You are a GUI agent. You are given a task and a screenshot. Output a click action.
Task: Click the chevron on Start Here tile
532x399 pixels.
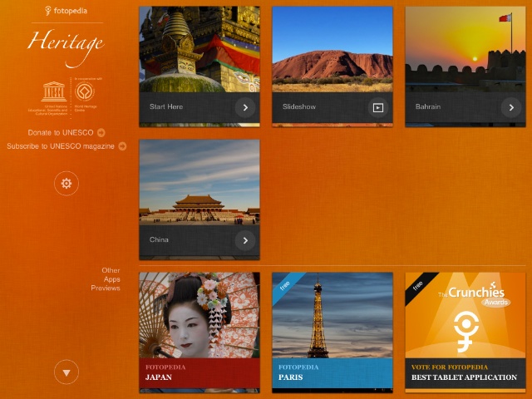pos(245,107)
